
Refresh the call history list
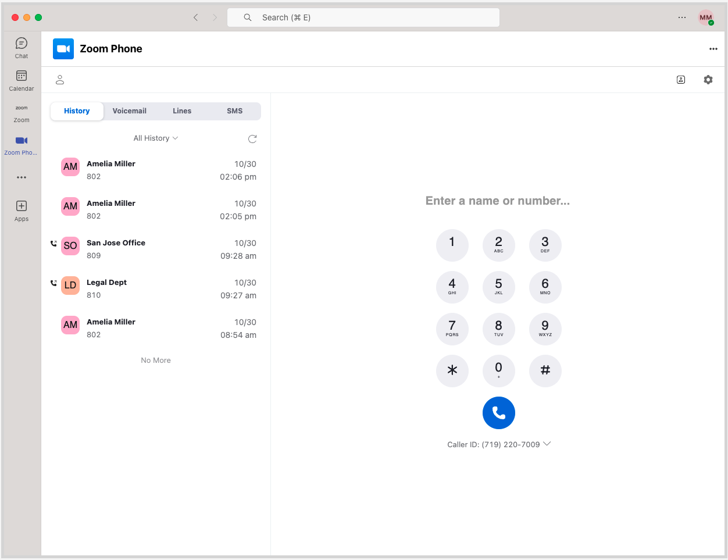coord(252,139)
